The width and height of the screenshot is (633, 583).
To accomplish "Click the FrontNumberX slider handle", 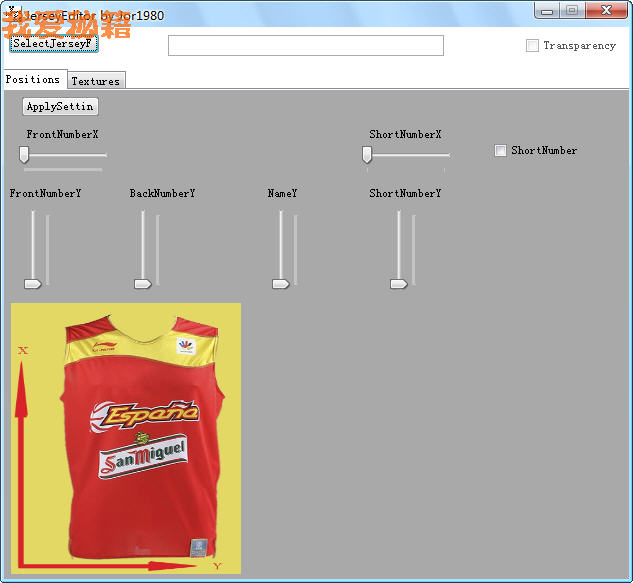I will (x=24, y=154).
